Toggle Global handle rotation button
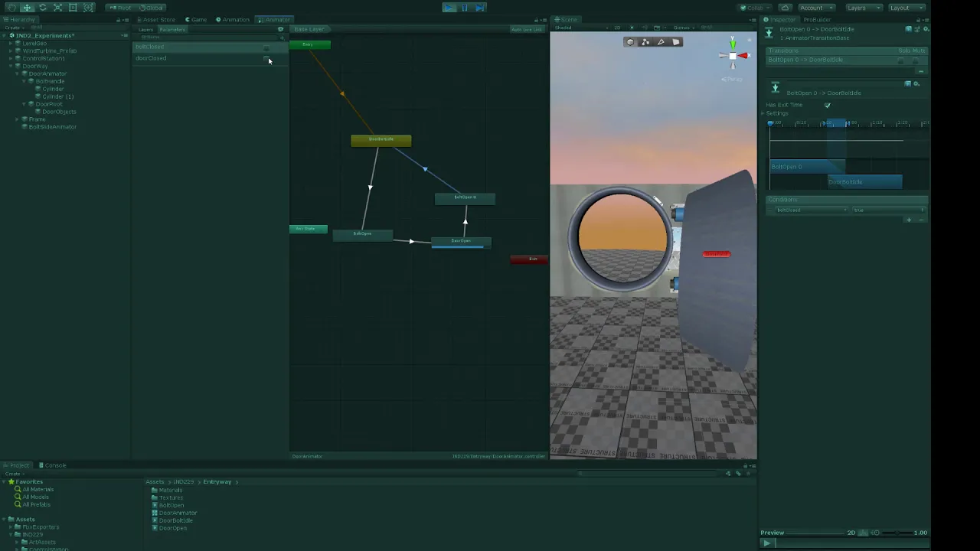Screen dimensions: 980x551 pos(150,8)
